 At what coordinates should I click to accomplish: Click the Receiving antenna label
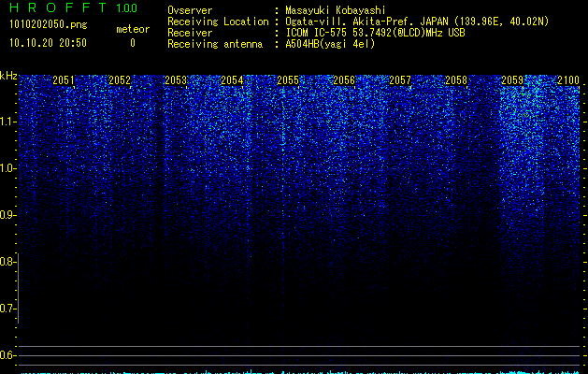point(215,44)
